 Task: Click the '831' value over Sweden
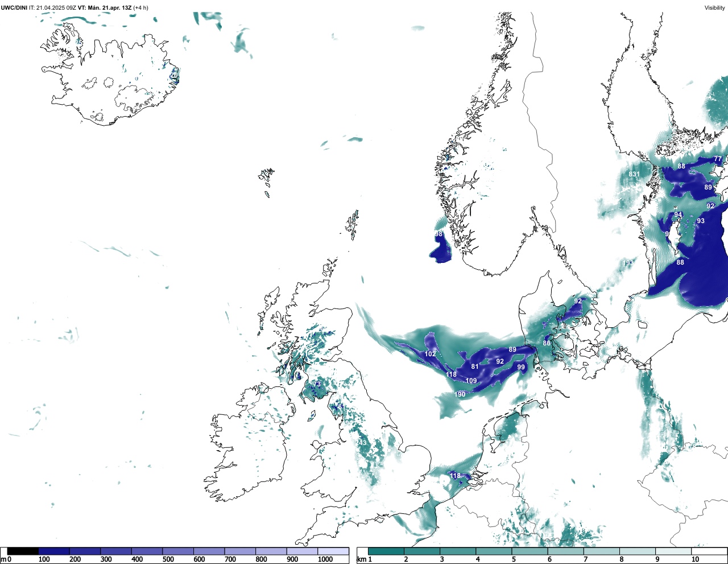(x=634, y=175)
